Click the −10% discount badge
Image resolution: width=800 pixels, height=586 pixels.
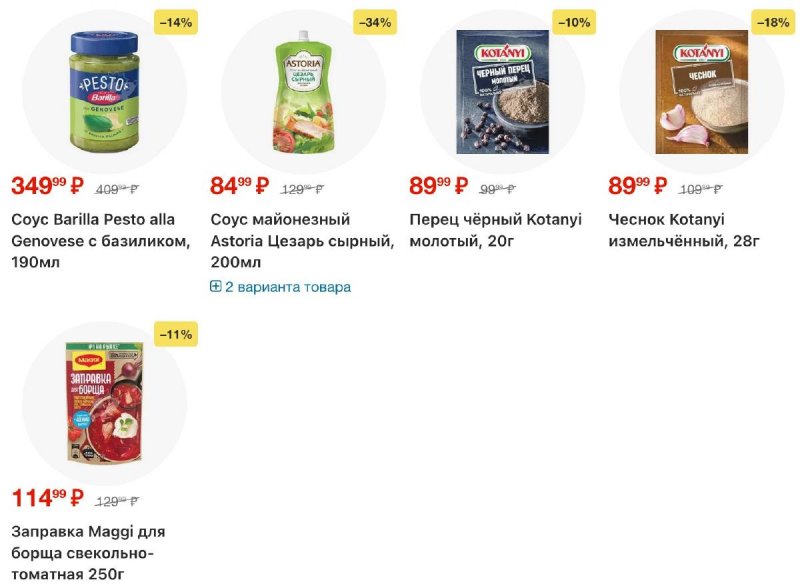pos(574,22)
